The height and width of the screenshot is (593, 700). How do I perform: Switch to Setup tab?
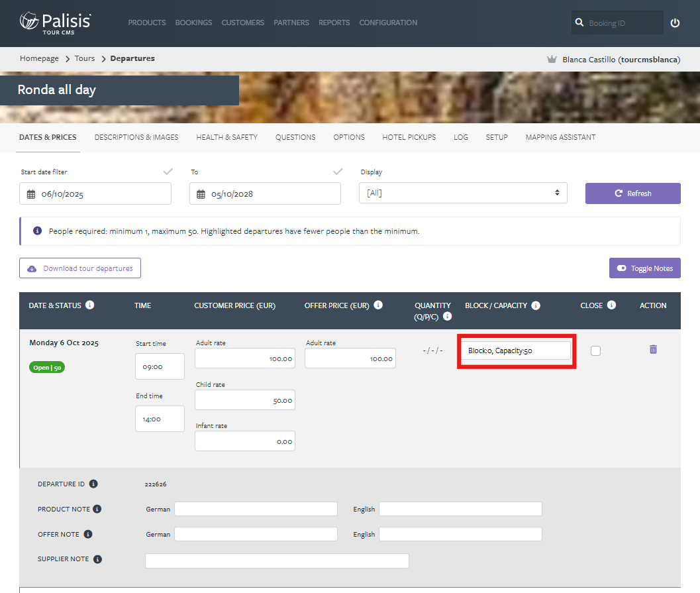(x=497, y=138)
